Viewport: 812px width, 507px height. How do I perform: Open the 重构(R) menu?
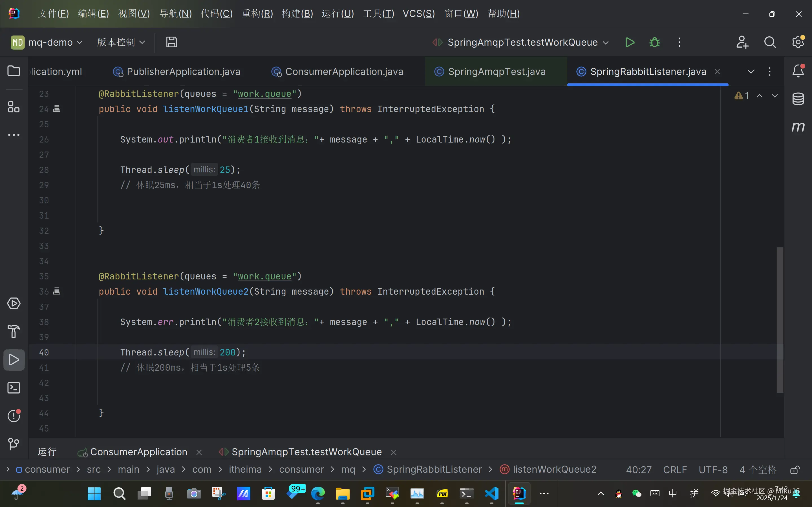point(257,14)
